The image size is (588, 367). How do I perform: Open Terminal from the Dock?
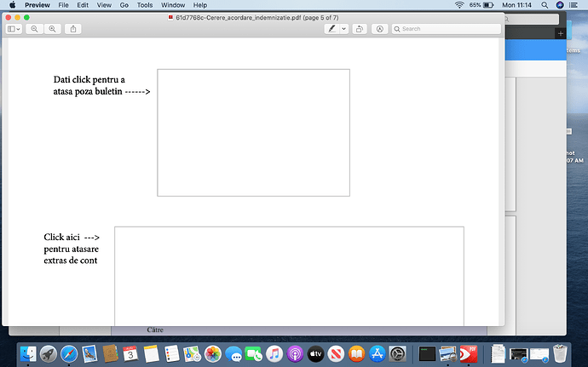pos(427,353)
